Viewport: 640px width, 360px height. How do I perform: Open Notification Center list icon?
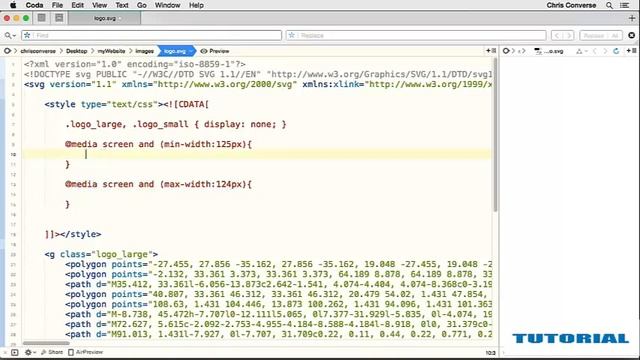[x=624, y=5]
